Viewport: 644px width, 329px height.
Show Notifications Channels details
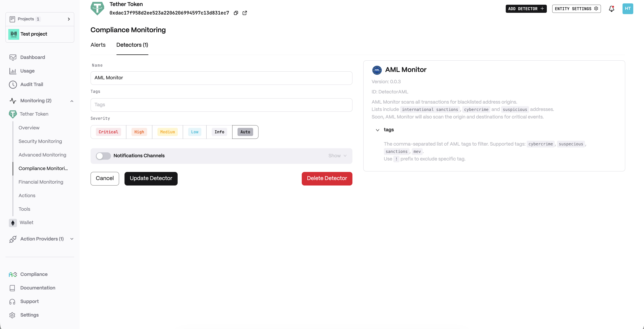pyautogui.click(x=337, y=156)
